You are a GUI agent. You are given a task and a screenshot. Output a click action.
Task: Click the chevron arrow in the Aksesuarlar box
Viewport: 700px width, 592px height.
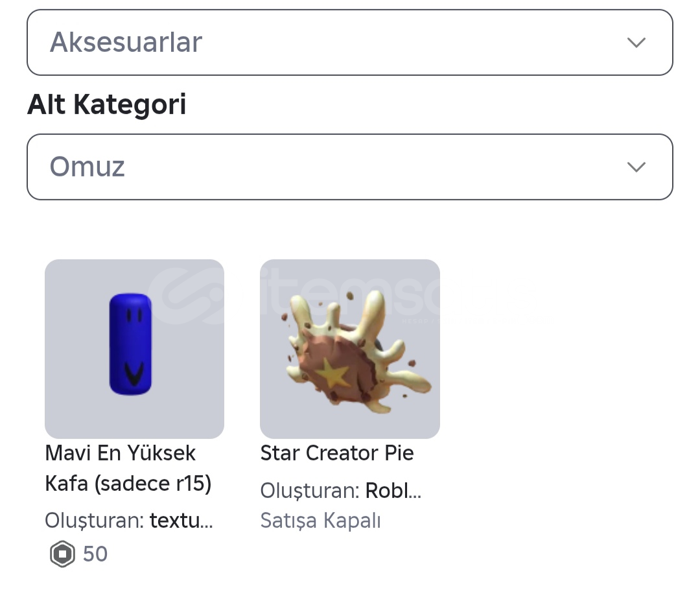636,43
